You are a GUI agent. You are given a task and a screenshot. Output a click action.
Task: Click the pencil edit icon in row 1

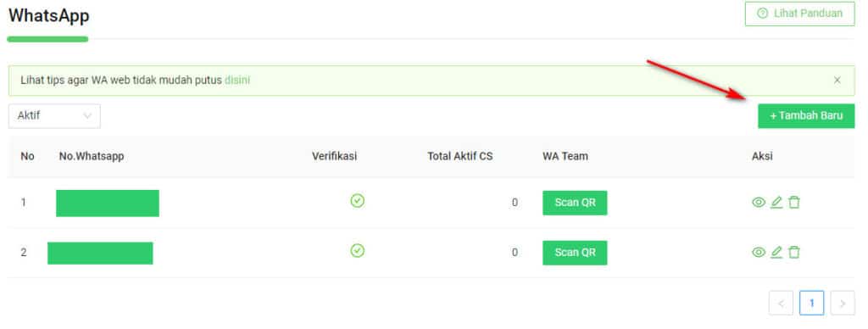tap(776, 203)
